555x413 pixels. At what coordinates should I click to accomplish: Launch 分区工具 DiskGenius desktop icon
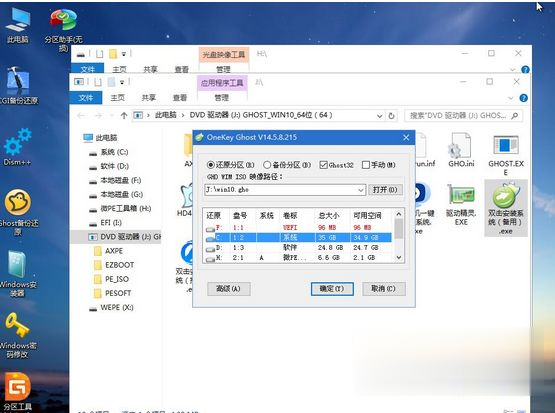pos(17,392)
